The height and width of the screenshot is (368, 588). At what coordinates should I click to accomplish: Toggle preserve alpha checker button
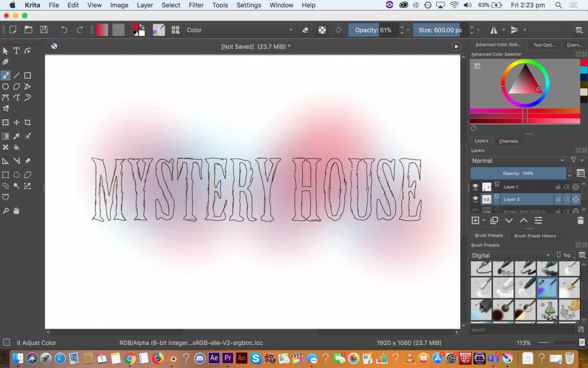(322, 30)
